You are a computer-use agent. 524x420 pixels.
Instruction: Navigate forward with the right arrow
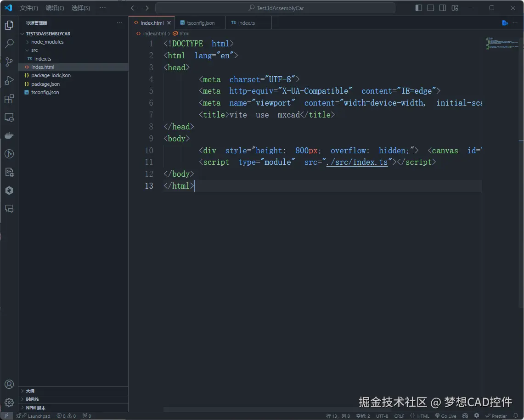coord(146,8)
